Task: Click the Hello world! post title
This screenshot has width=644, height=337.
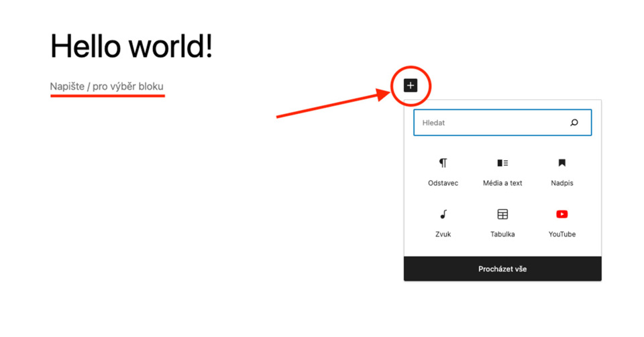Action: (131, 46)
